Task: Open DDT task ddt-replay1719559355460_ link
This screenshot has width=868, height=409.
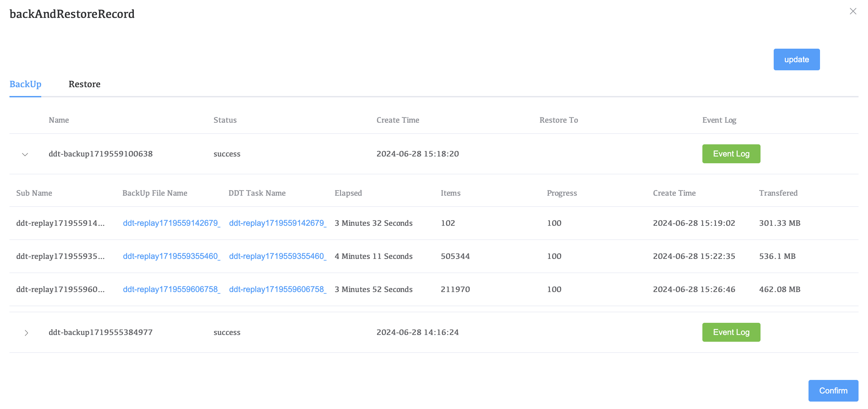Action: click(278, 256)
